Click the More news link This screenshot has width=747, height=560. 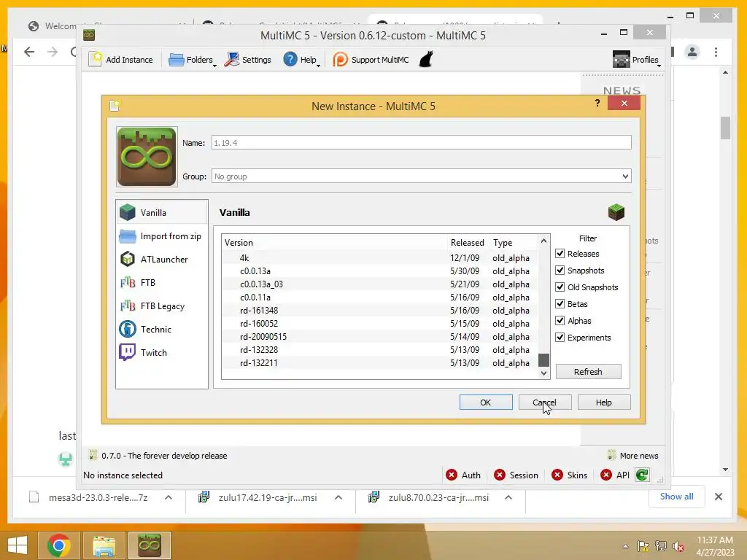pyautogui.click(x=633, y=456)
